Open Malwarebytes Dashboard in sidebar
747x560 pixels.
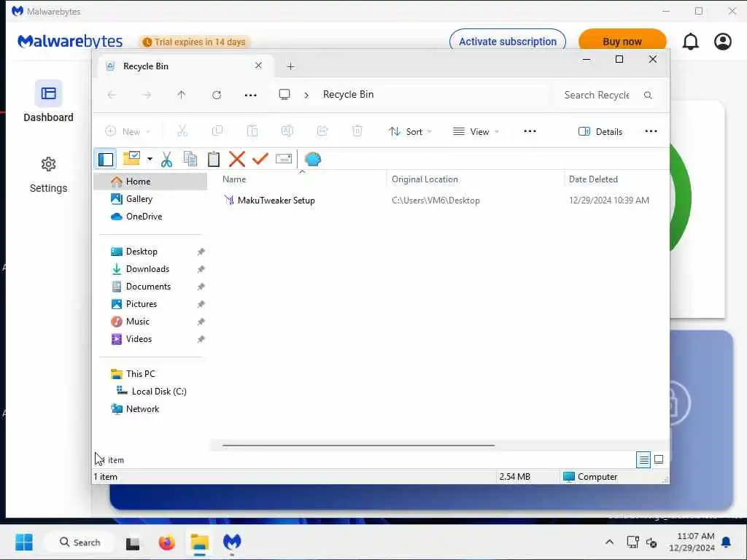click(x=48, y=101)
